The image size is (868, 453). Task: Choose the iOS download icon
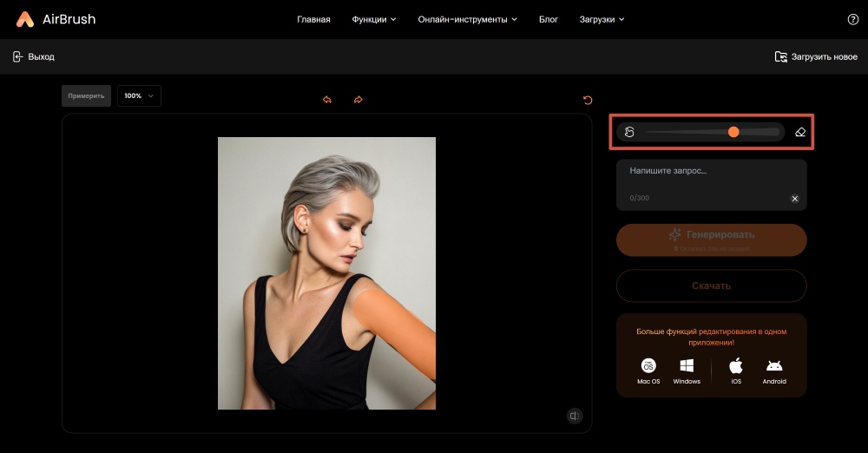(x=736, y=365)
